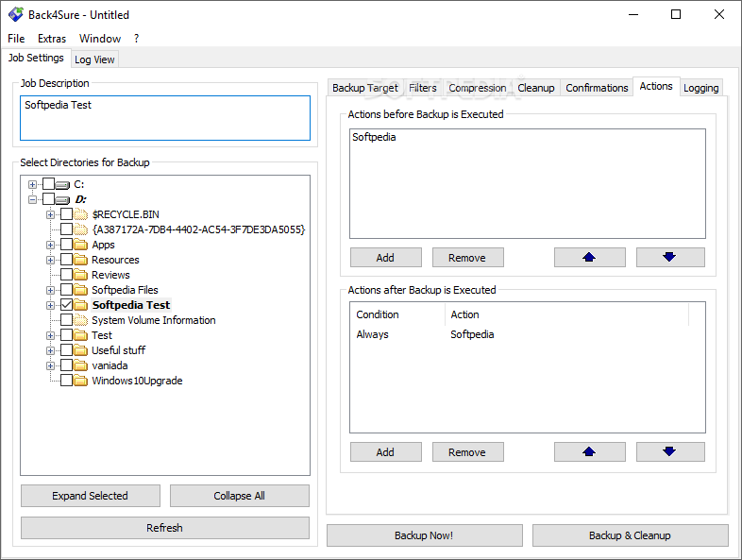Open the Confirmations tab
This screenshot has height=560, width=742.
pos(597,88)
